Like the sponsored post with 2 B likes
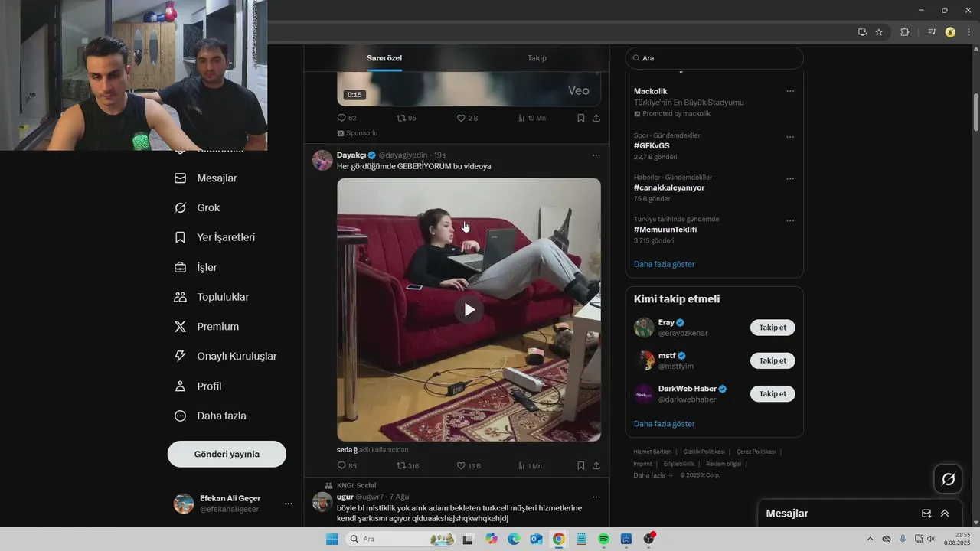 click(x=467, y=118)
